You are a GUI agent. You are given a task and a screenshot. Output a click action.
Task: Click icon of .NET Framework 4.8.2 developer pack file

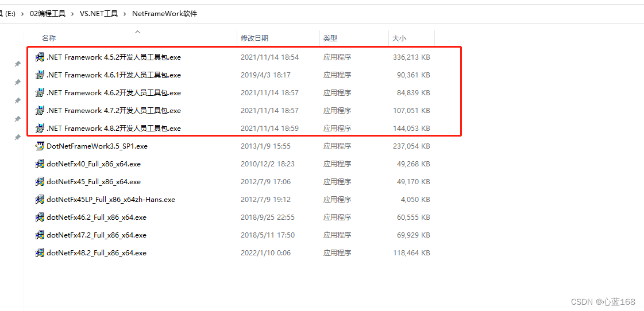coord(40,129)
